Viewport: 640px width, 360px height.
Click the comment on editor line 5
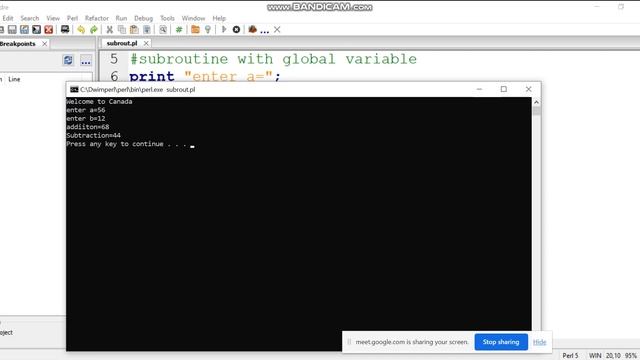pyautogui.click(x=273, y=59)
